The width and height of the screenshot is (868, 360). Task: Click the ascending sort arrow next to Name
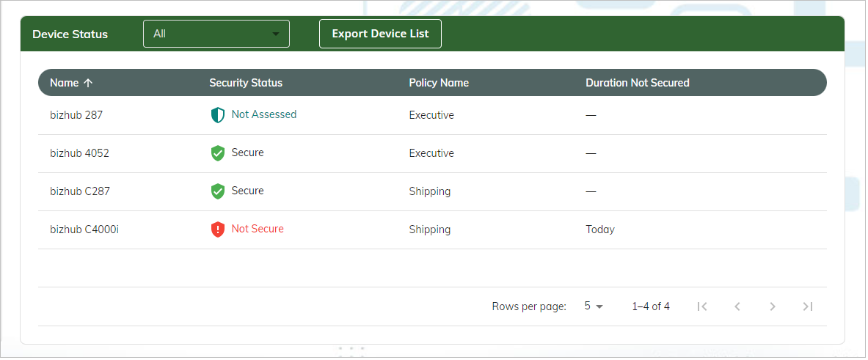[x=88, y=83]
